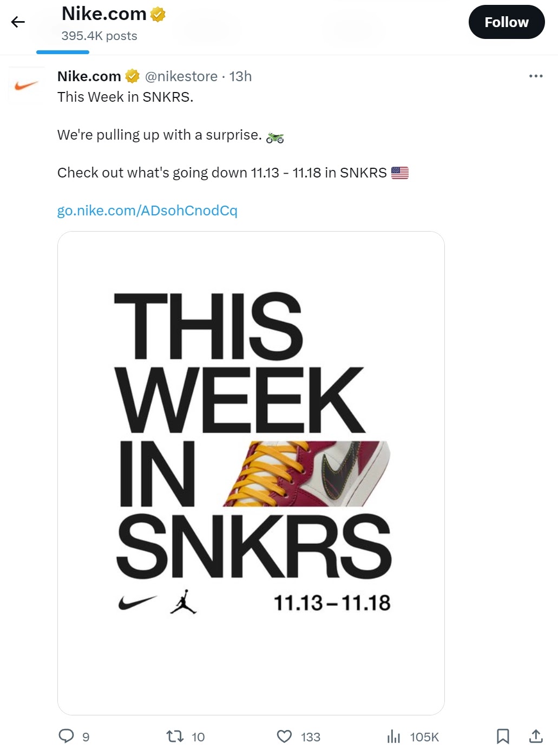Screen dimensions: 558x756
Task: Open the Nike swoosh profile avatar
Action: point(25,85)
